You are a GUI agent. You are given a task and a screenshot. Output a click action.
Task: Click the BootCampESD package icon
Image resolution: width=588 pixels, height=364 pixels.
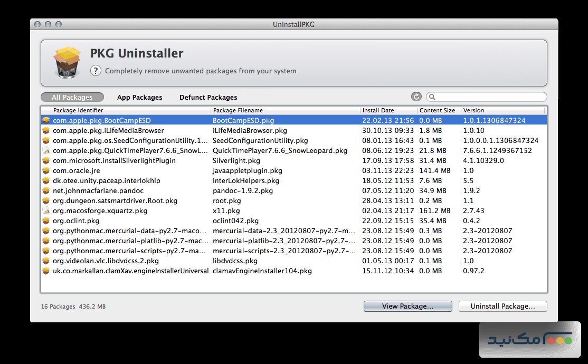pos(46,120)
